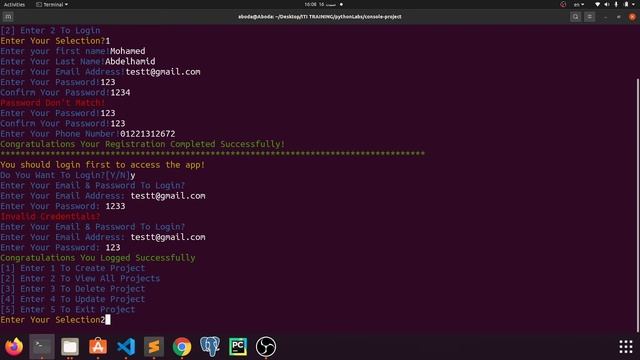Click the "Password Don't Match!" error line
640x360 pixels.
pyautogui.click(x=53, y=102)
